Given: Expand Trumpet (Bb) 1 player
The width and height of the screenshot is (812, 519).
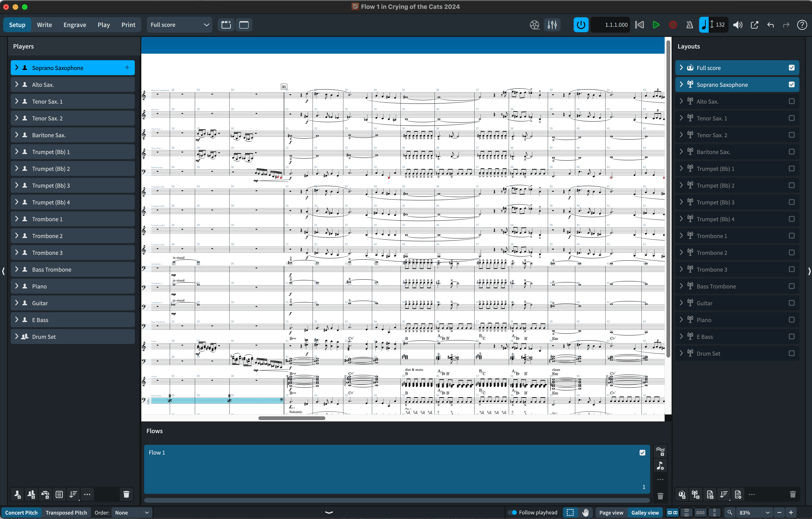Looking at the screenshot, I should pyautogui.click(x=17, y=152).
